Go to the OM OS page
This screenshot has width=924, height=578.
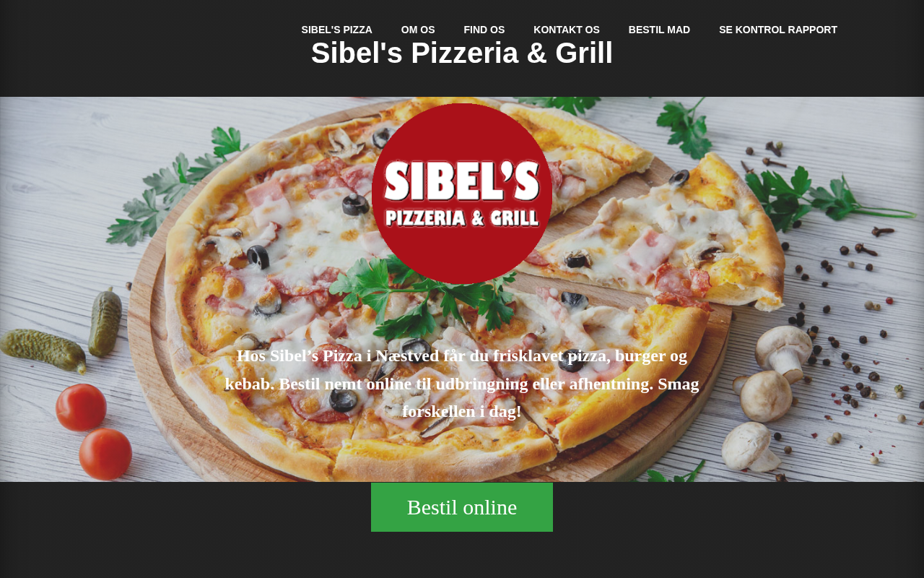pyautogui.click(x=418, y=30)
